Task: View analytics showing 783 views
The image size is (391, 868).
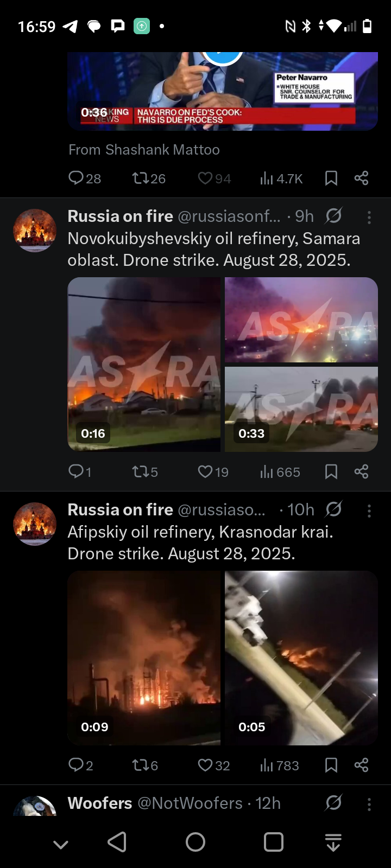Action: point(280,765)
